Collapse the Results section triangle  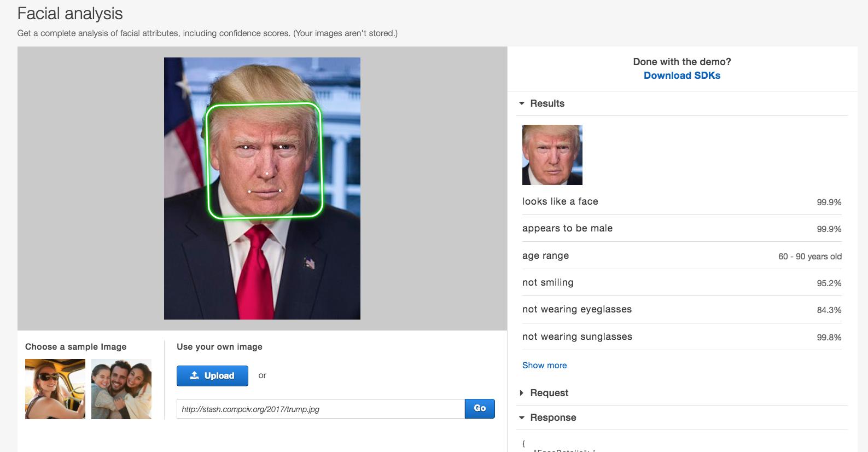522,103
